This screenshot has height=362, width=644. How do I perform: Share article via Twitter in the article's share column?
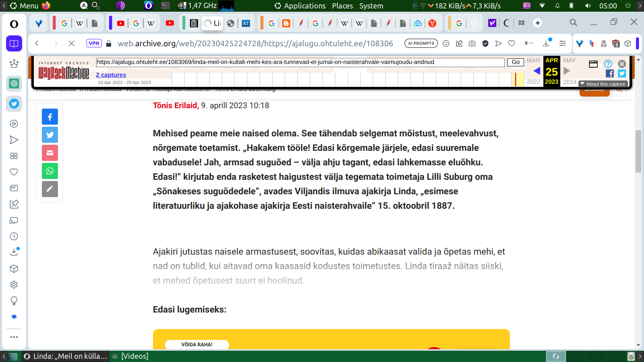click(x=50, y=135)
